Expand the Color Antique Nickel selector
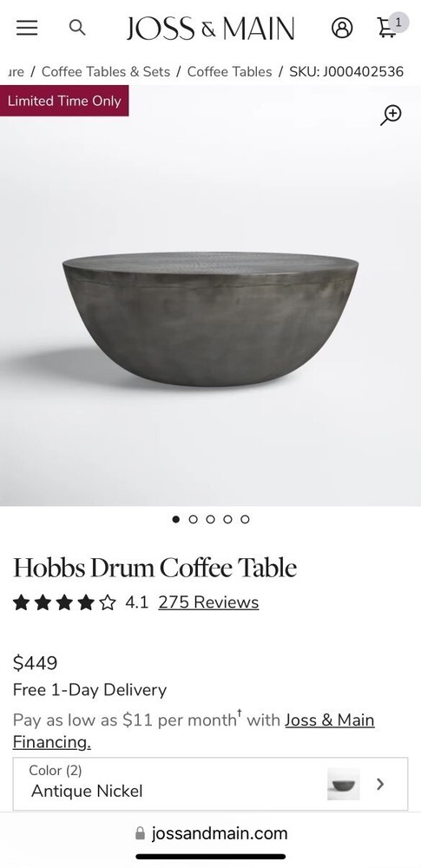Image resolution: width=421 pixels, height=868 pixels. coord(210,784)
